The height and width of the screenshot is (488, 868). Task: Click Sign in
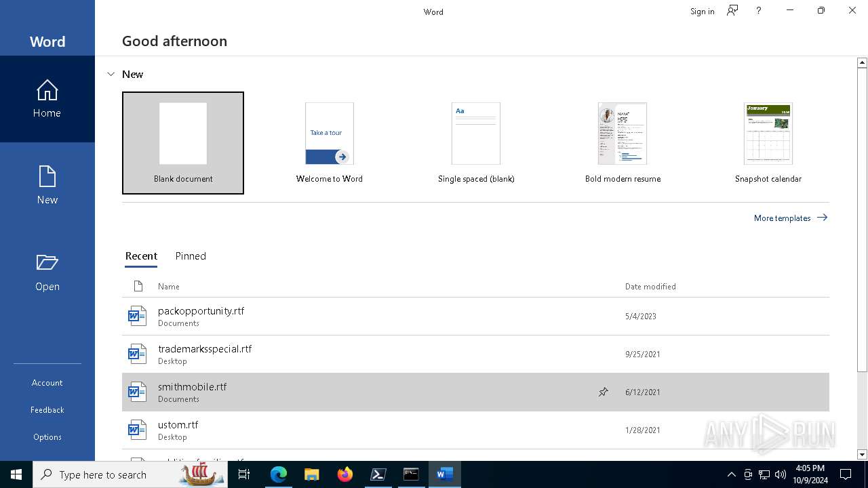click(x=702, y=11)
